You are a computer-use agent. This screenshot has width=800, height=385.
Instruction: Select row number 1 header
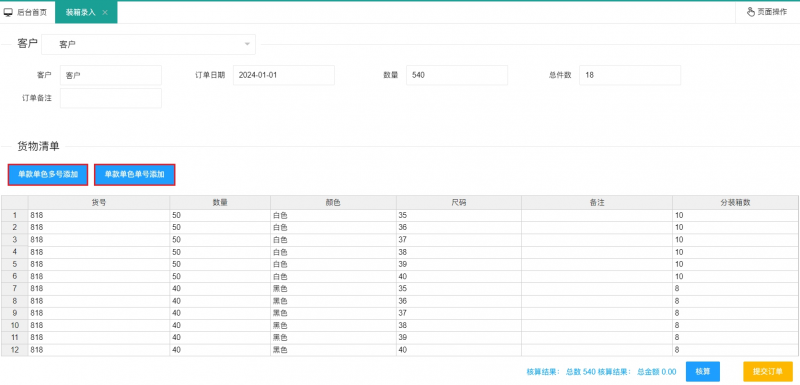pos(15,215)
